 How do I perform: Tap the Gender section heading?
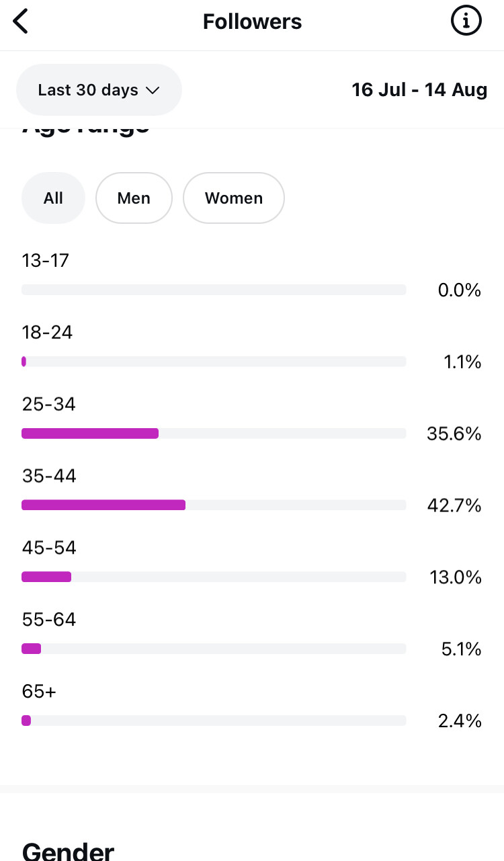[x=68, y=851]
